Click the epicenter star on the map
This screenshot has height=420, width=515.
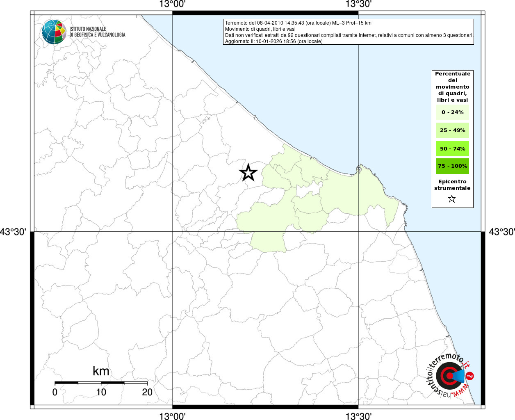click(x=248, y=173)
